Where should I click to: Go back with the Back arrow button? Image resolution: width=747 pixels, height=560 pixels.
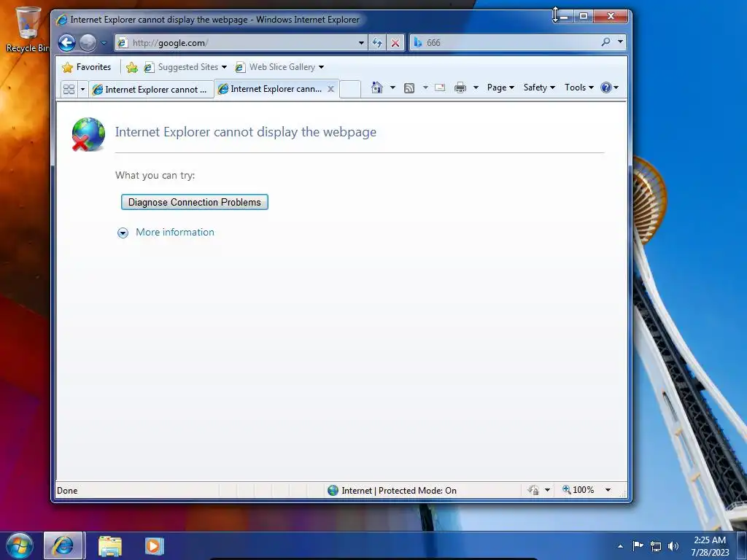point(66,43)
